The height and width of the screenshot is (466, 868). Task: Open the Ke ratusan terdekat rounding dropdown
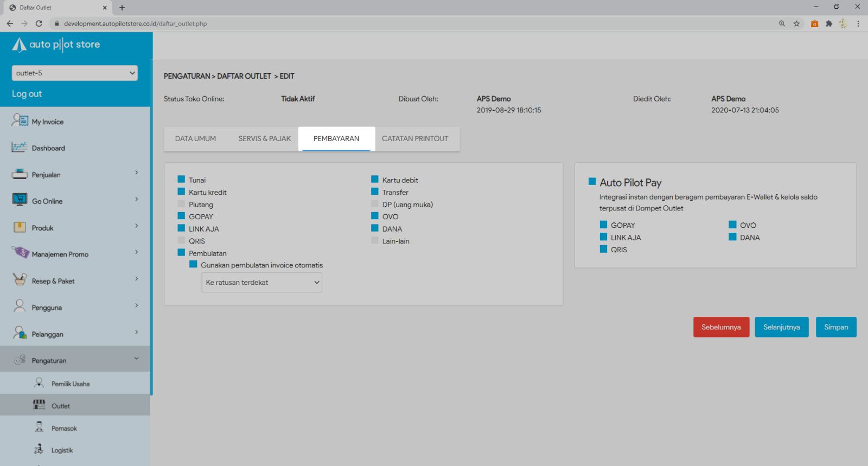coord(261,282)
